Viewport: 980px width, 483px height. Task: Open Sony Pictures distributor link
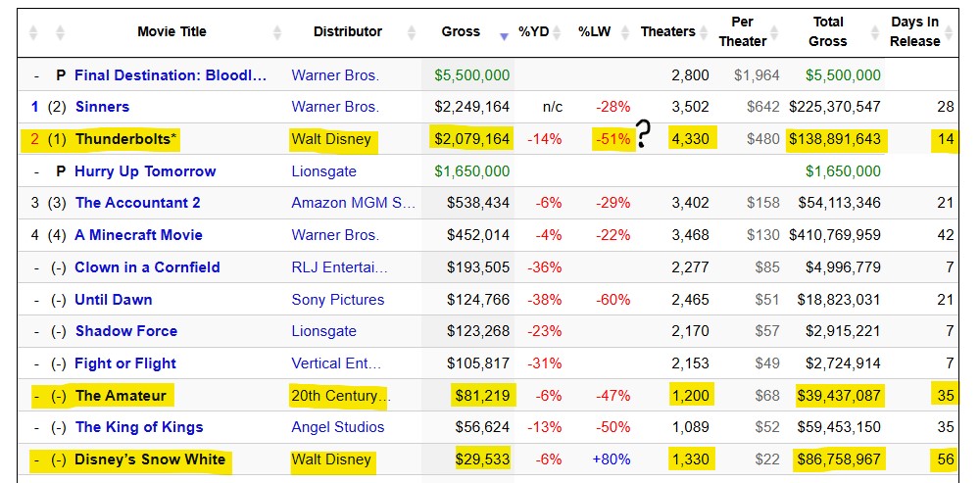337,299
